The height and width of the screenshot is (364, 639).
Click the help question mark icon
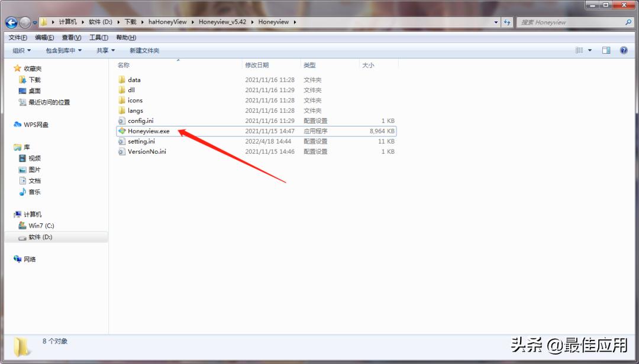[x=624, y=51]
